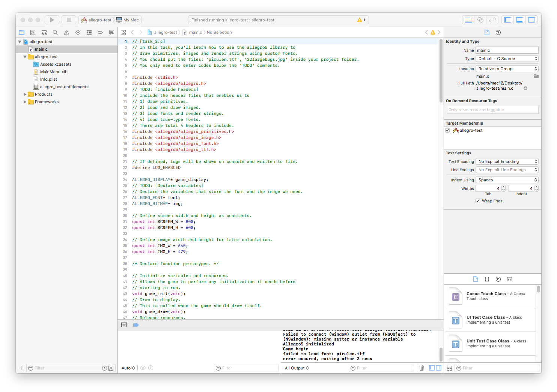The height and width of the screenshot is (392, 557).
Task: Click the Tab width field
Action: click(488, 188)
